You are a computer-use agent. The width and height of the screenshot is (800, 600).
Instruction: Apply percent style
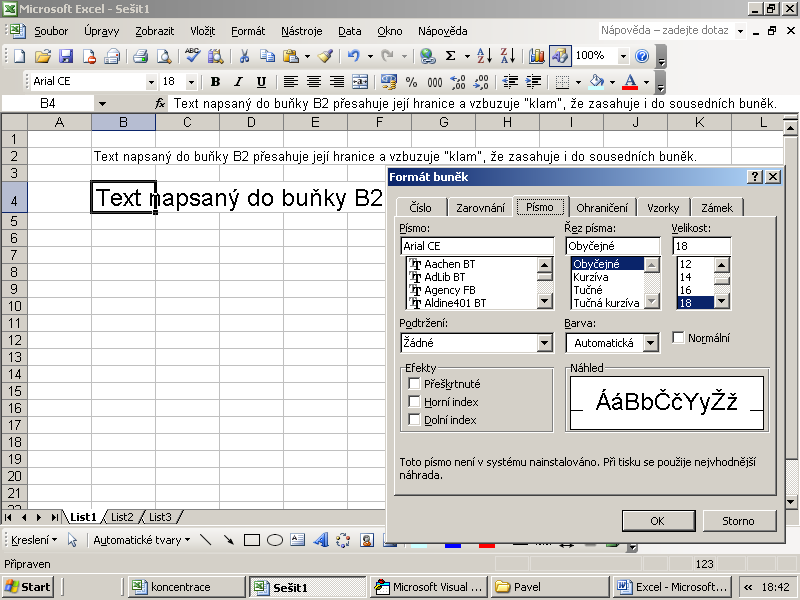pyautogui.click(x=411, y=82)
